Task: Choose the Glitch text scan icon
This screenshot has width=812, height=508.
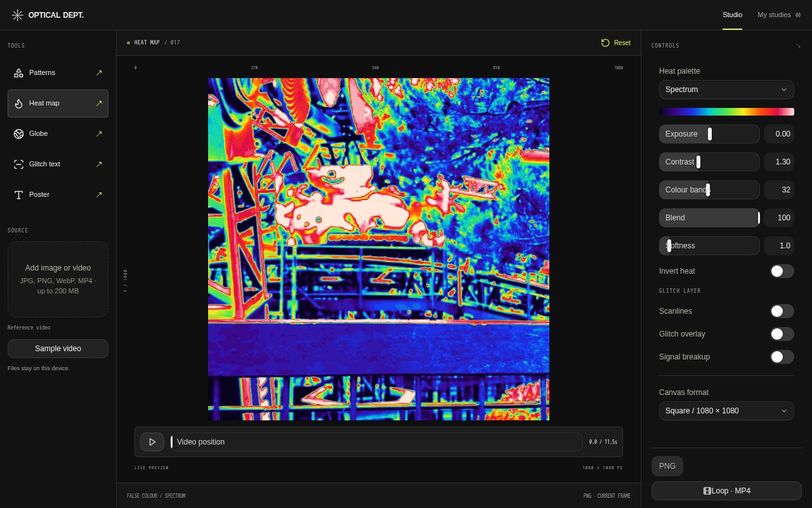Action: pos(18,164)
